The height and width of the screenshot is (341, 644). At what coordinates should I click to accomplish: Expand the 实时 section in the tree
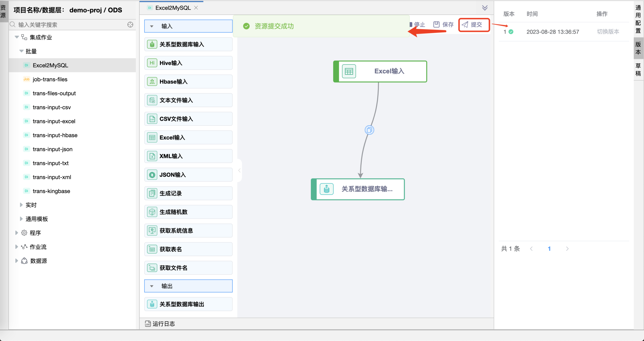coord(21,205)
